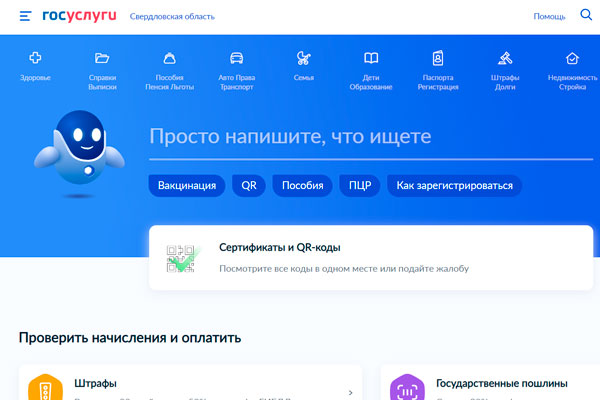Select the QR quick tag
Image resolution: width=600 pixels, height=400 pixels.
click(x=249, y=186)
